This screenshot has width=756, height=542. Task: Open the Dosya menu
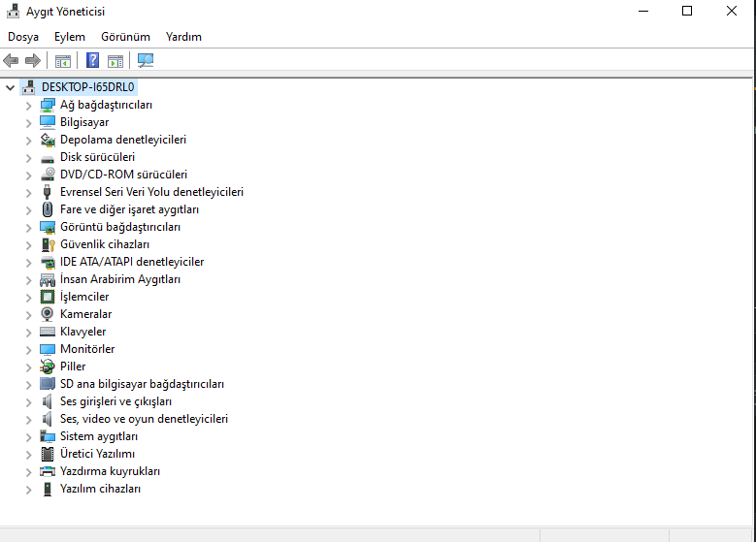(23, 37)
